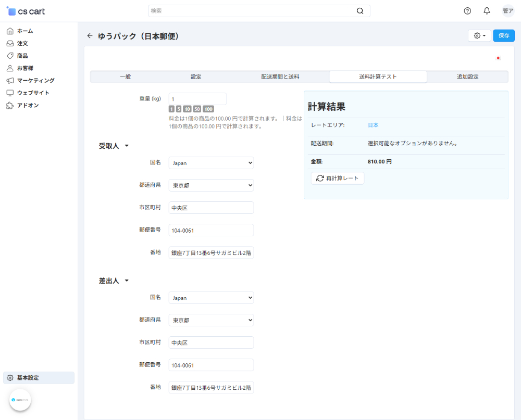Open the マーケティング megaphone icon

[x=9, y=80]
